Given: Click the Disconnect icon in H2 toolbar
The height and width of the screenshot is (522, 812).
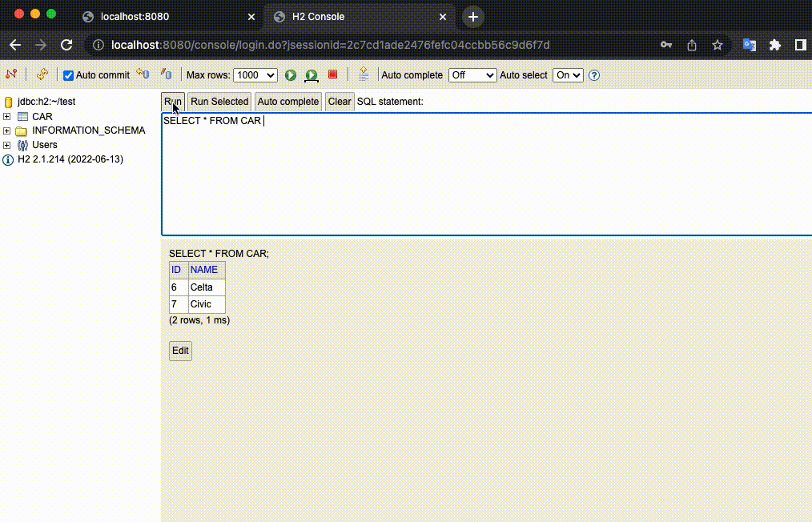Looking at the screenshot, I should [11, 74].
